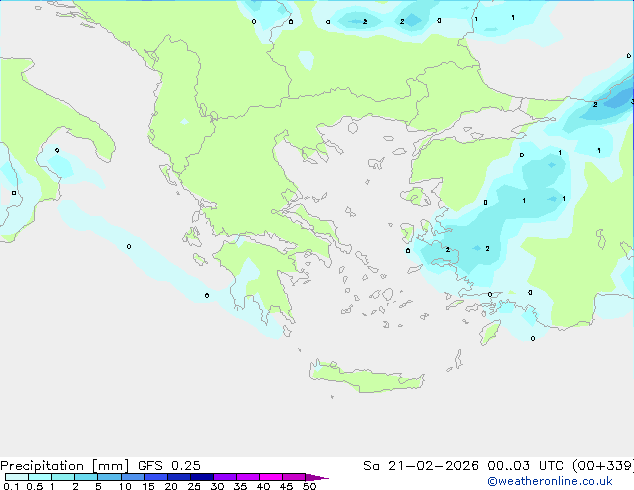Image resolution: width=634 pixels, height=490 pixels.
Task: Select the '25' legend scale label
Action: tap(194, 486)
